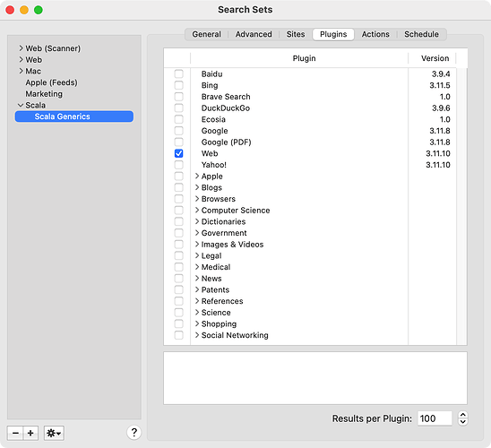Tick the Brave Search checkbox
Image resolution: width=491 pixels, height=448 pixels.
pyautogui.click(x=179, y=97)
